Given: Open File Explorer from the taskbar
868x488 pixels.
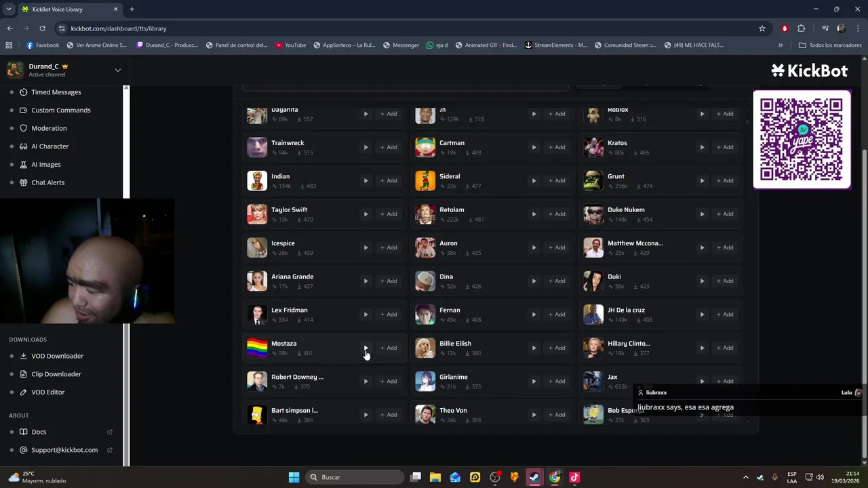Looking at the screenshot, I should point(435,477).
